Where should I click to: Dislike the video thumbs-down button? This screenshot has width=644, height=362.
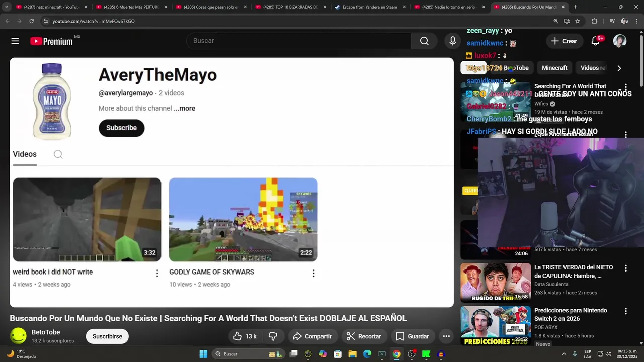(273, 336)
